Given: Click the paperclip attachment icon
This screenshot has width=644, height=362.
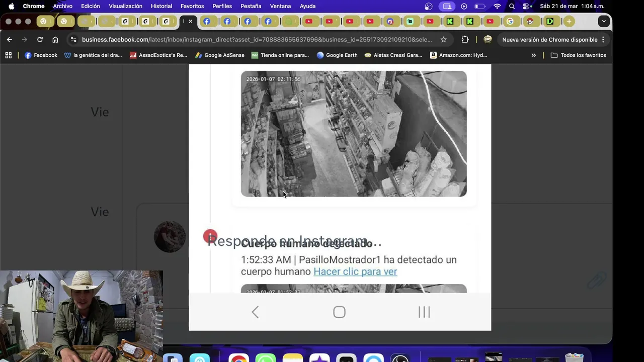Looking at the screenshot, I should 597,281.
